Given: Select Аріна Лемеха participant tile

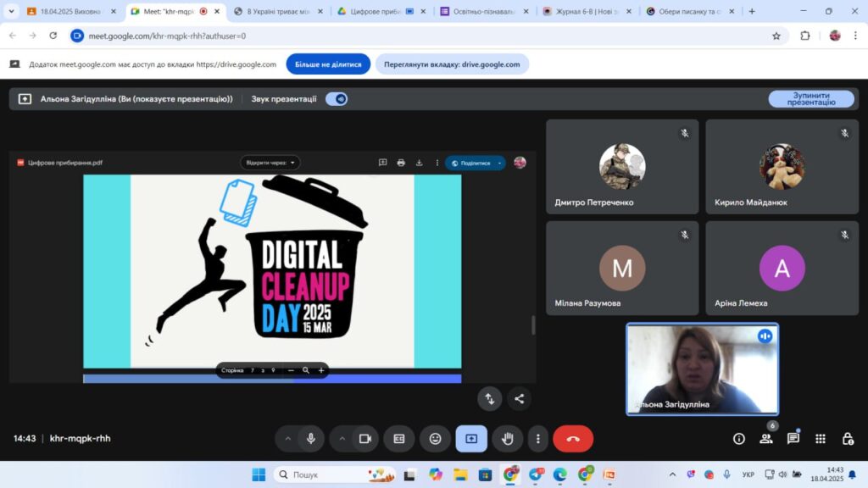Looking at the screenshot, I should click(x=782, y=269).
